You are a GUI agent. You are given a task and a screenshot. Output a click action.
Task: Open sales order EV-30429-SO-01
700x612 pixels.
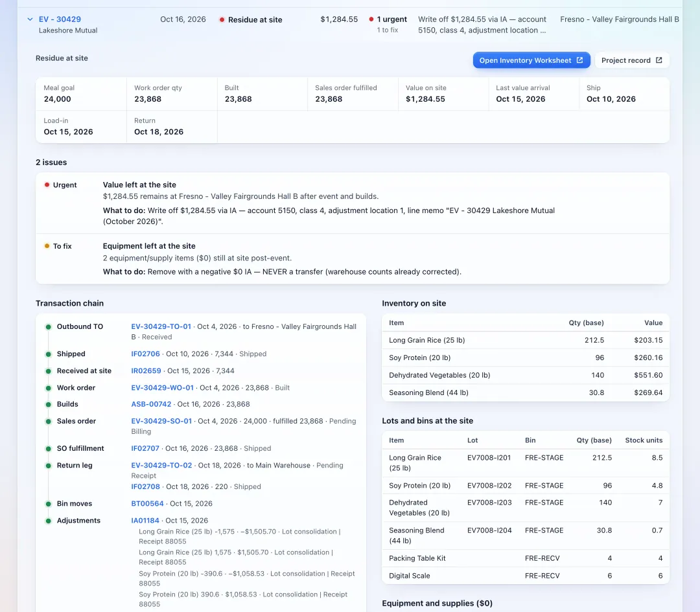click(161, 421)
